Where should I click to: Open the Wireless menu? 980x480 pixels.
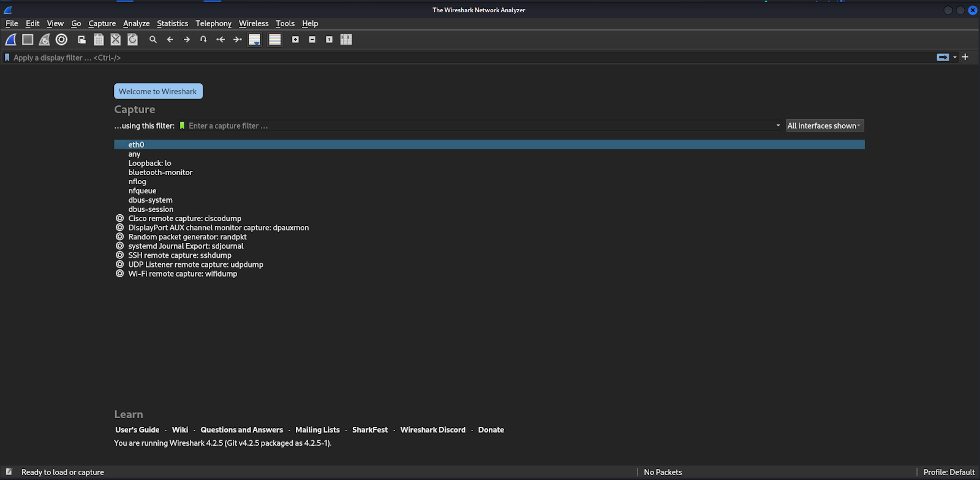point(254,23)
